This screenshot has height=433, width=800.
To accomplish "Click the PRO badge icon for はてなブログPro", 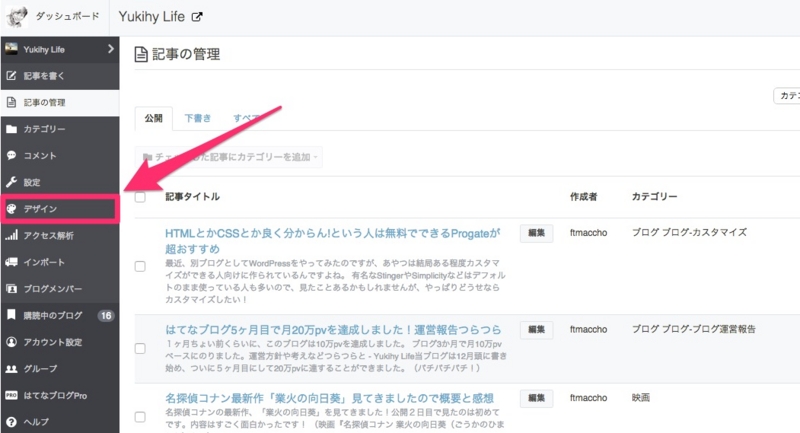I will click(x=11, y=395).
